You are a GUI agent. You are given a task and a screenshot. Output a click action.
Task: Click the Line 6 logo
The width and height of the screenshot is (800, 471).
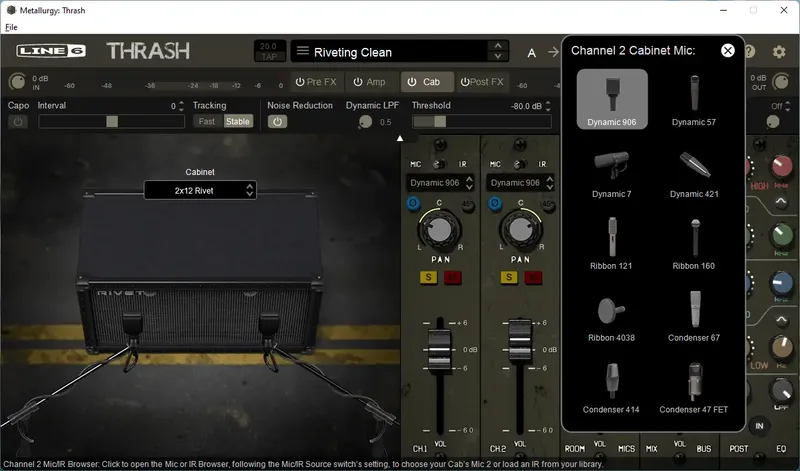pyautogui.click(x=51, y=51)
